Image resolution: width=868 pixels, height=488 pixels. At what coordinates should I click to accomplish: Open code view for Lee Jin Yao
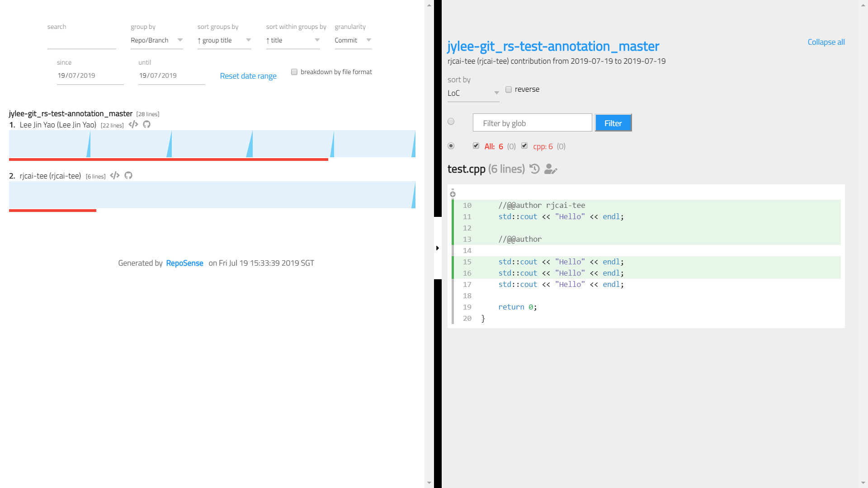(133, 125)
